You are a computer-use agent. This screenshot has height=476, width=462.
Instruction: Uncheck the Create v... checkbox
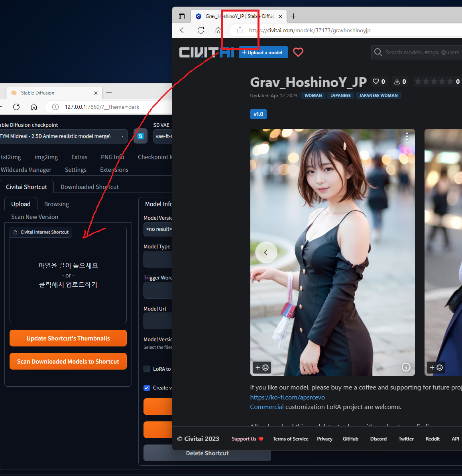pyautogui.click(x=147, y=387)
